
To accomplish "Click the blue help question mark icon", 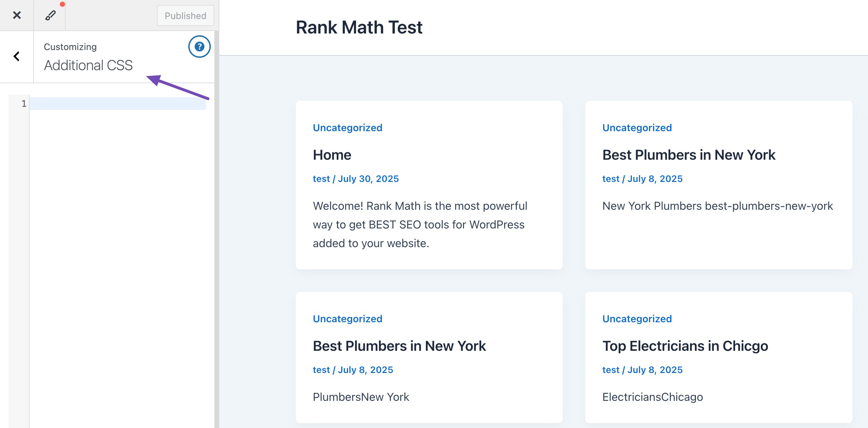I will pyautogui.click(x=200, y=47).
